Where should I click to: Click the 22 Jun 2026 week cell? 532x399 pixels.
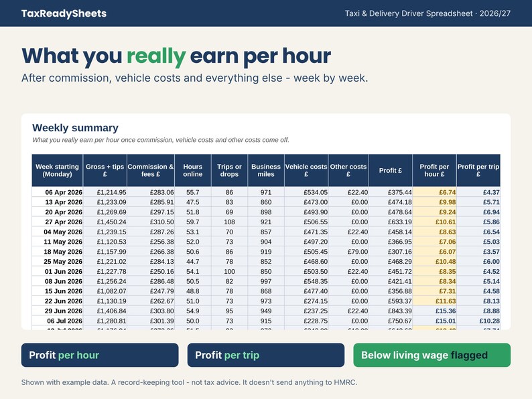click(x=58, y=301)
